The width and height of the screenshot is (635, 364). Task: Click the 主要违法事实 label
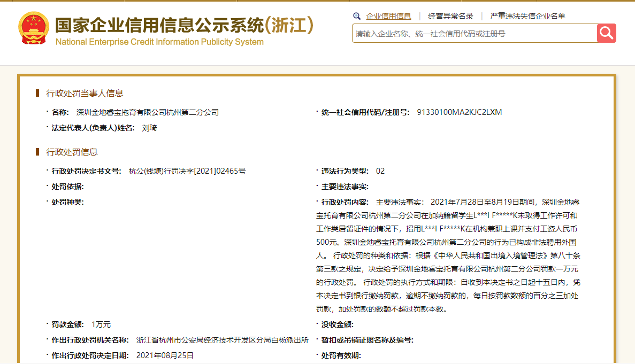point(345,187)
